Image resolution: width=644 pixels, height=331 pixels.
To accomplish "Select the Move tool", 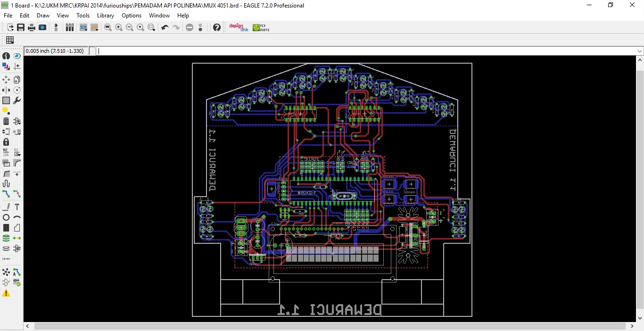I will [6, 79].
